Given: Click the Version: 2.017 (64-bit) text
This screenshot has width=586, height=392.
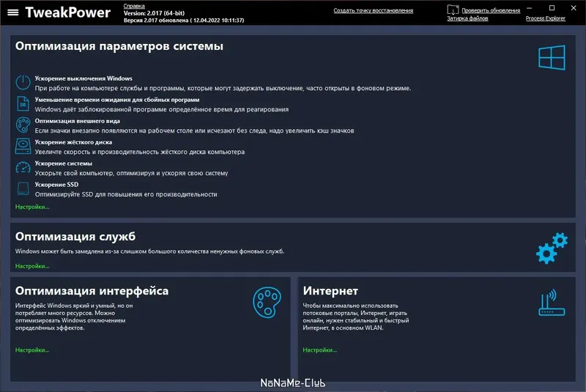Looking at the screenshot, I should pyautogui.click(x=154, y=13).
